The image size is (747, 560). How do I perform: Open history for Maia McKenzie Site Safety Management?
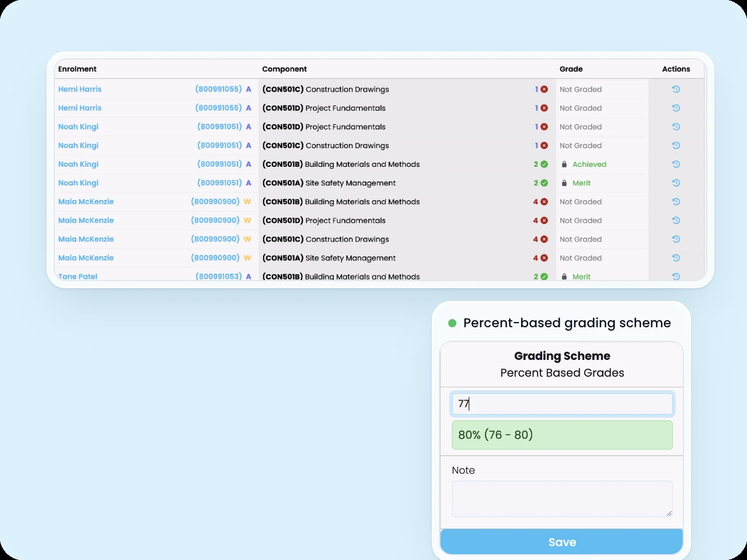pyautogui.click(x=676, y=258)
